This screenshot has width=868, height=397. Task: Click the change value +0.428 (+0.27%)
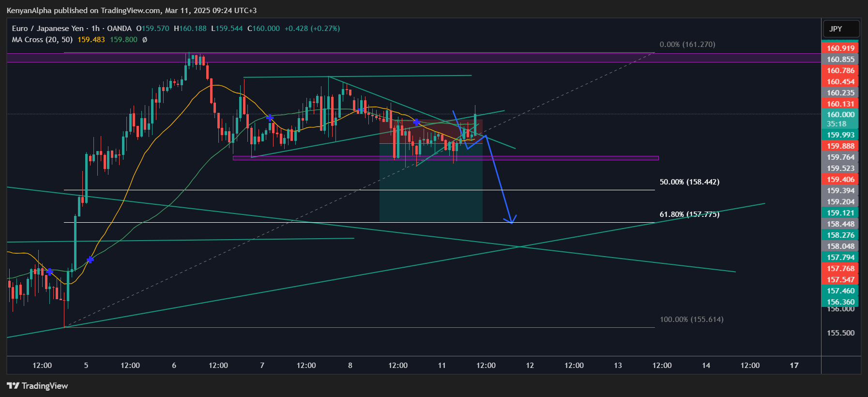coord(312,29)
